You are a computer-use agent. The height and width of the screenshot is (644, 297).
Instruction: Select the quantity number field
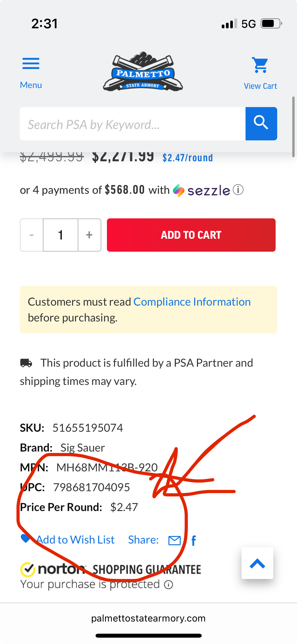coord(60,235)
